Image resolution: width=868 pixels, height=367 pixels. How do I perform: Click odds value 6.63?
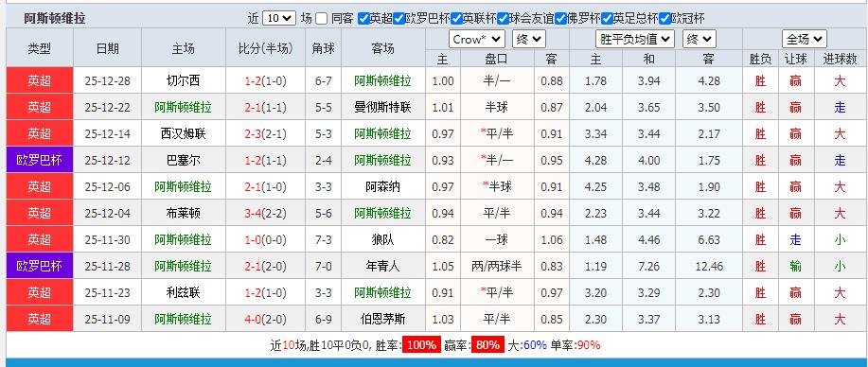[709, 239]
